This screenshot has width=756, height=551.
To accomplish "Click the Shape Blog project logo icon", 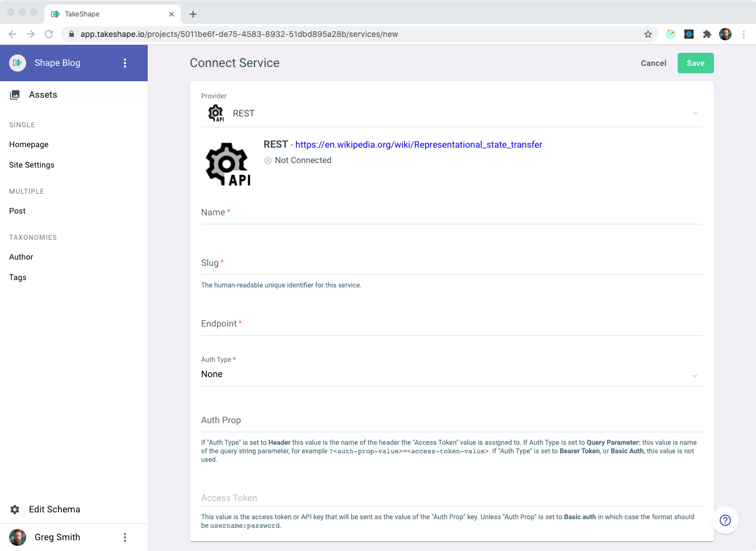I will click(x=18, y=63).
